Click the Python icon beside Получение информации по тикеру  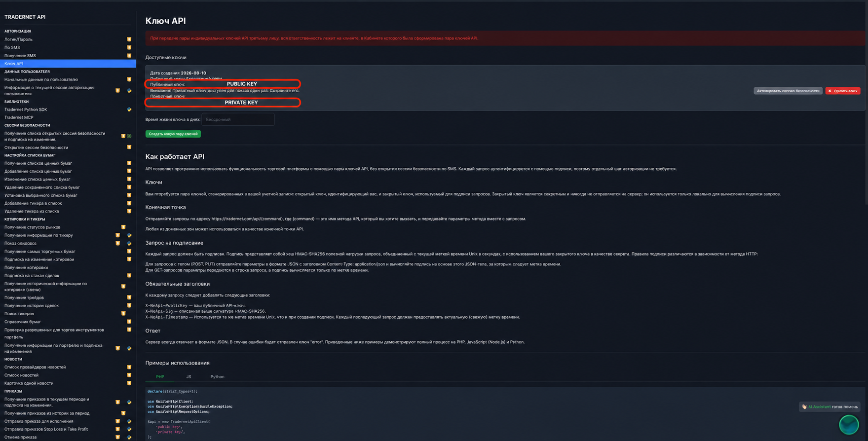(129, 235)
